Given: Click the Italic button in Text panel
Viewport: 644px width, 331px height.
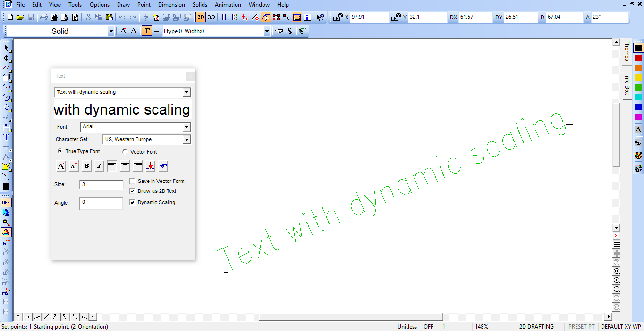Looking at the screenshot, I should [x=99, y=166].
